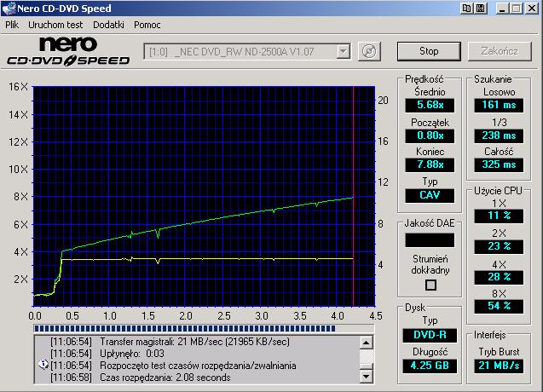543x392 pixels.
Task: Open the NEC DVD_RW ND-2500A drive dropdown
Action: tap(247, 52)
